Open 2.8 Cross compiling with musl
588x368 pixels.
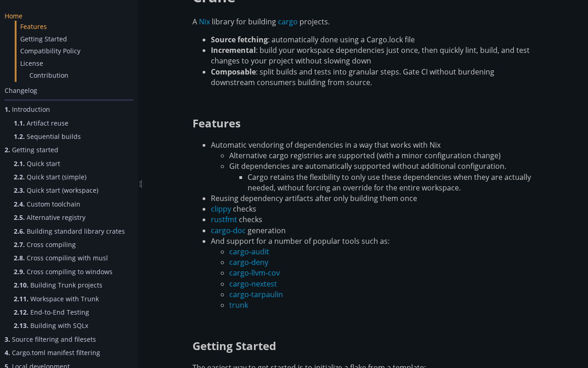(61, 258)
